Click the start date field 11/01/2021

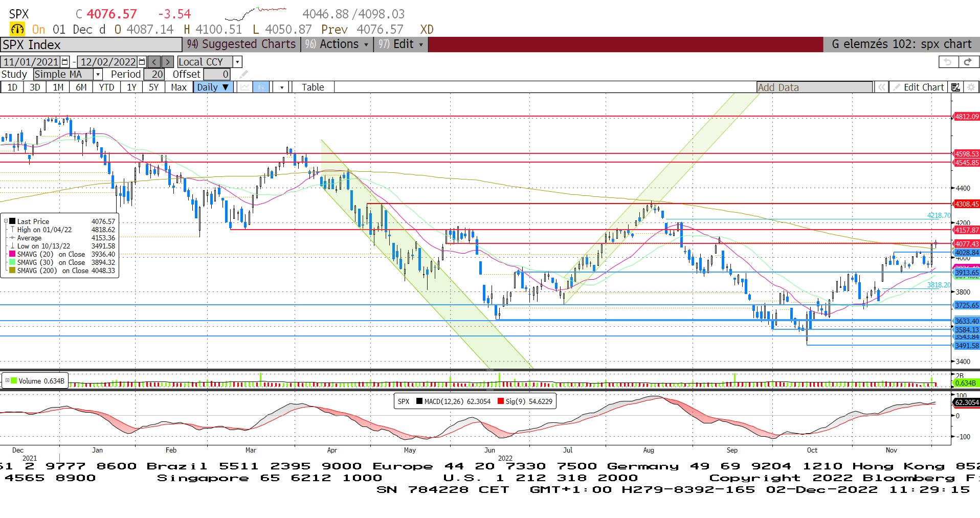31,62
